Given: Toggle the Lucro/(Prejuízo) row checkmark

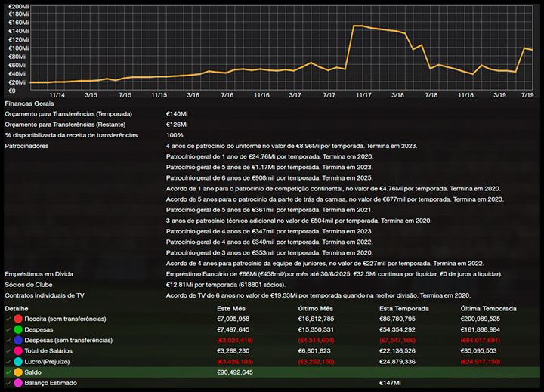Looking at the screenshot, I should coord(8,362).
